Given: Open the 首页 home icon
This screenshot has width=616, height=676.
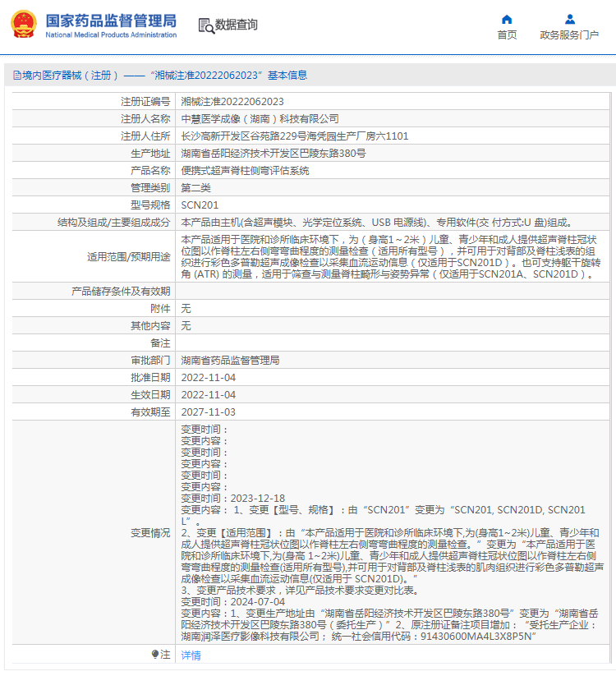Looking at the screenshot, I should pos(507,20).
